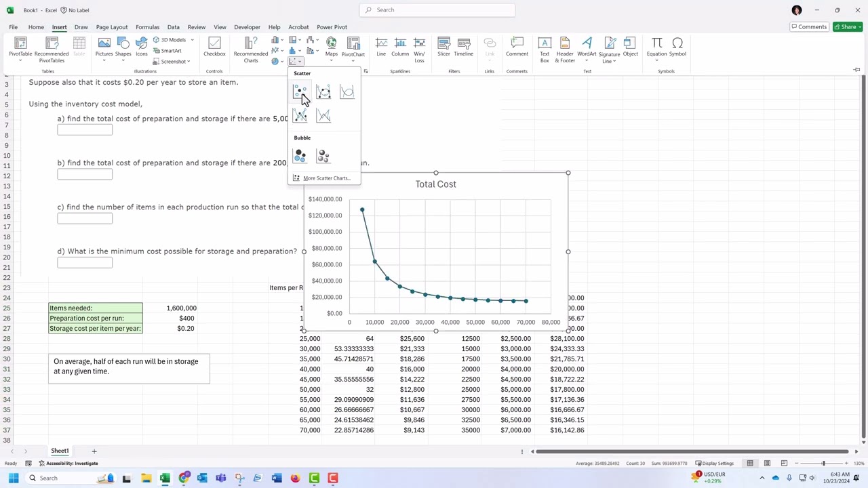This screenshot has height=488, width=868.
Task: Select the Sheet1 worksheet tab
Action: click(x=60, y=451)
